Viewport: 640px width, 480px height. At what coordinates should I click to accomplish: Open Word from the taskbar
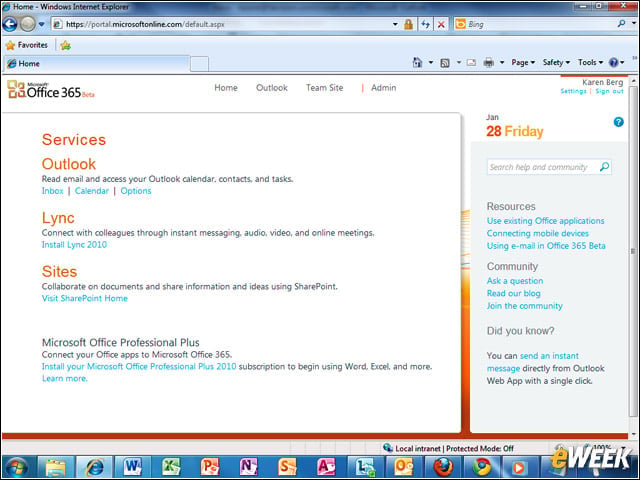133,468
